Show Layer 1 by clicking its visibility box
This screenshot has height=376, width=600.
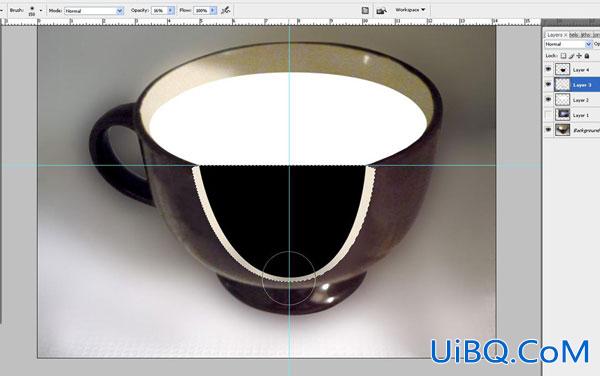click(548, 114)
